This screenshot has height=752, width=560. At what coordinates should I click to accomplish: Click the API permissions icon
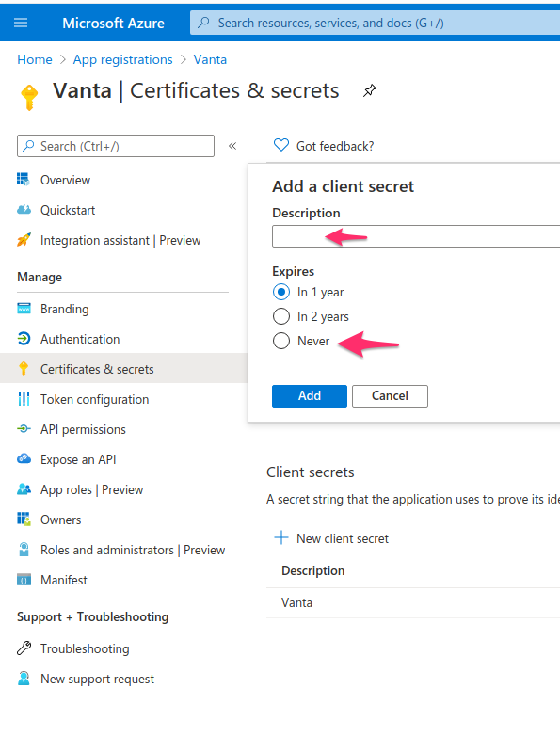24,429
